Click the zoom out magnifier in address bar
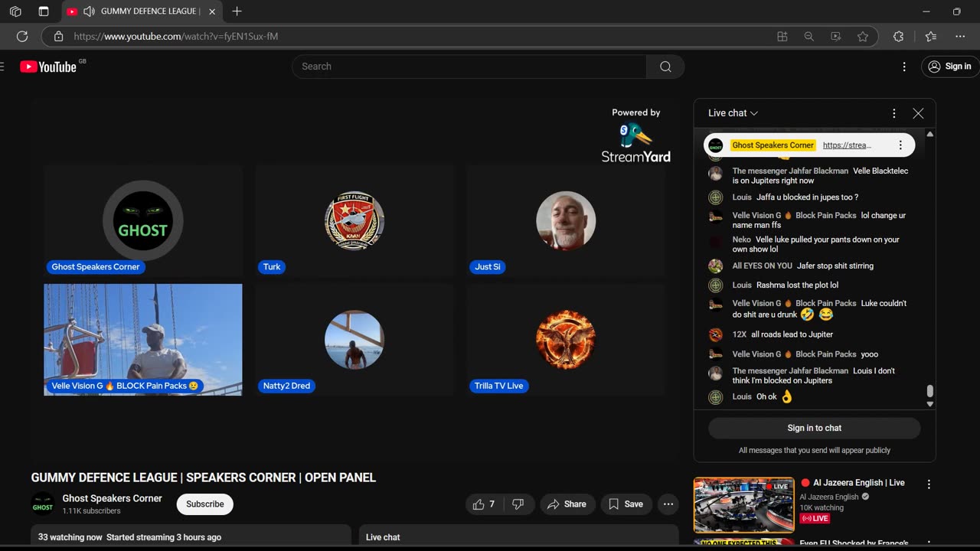 point(808,36)
